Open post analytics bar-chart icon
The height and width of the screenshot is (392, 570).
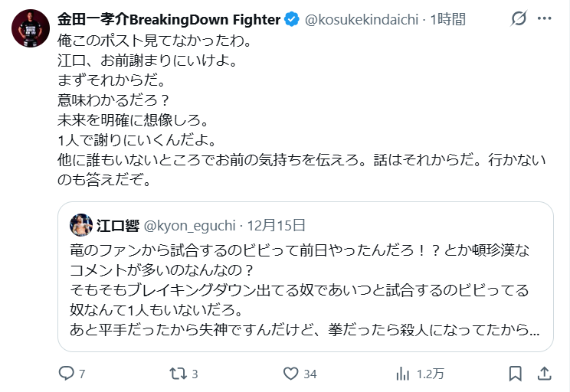click(x=403, y=374)
